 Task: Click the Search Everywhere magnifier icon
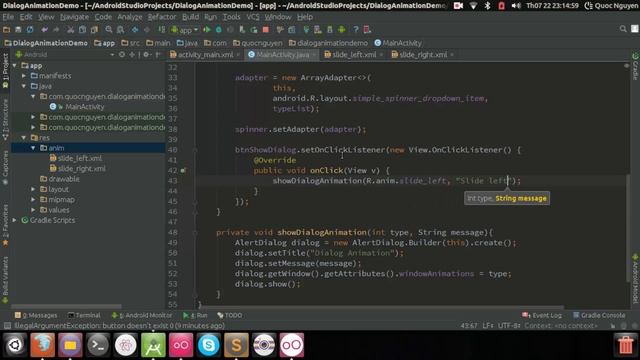(x=623, y=29)
